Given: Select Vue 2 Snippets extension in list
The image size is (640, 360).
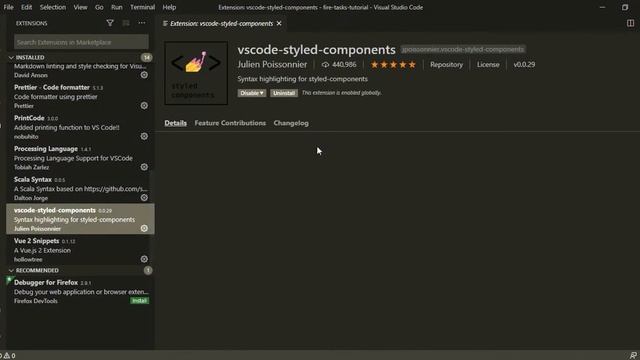Looking at the screenshot, I should [x=80, y=250].
